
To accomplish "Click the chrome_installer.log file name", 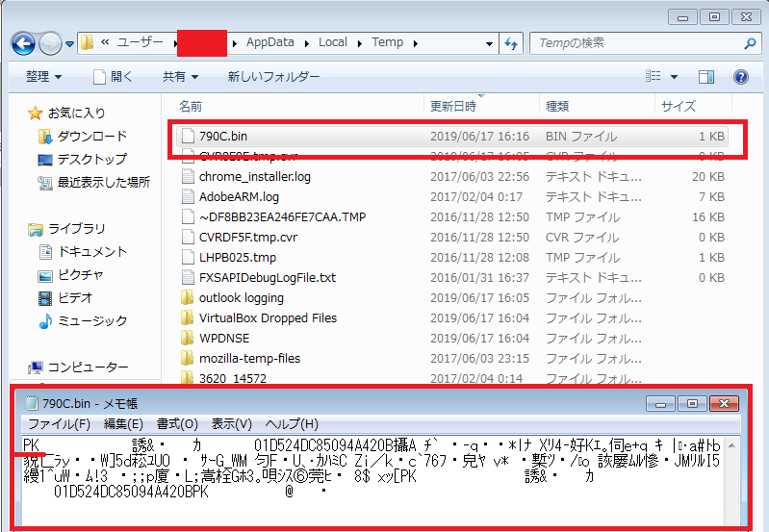I will pos(254,176).
